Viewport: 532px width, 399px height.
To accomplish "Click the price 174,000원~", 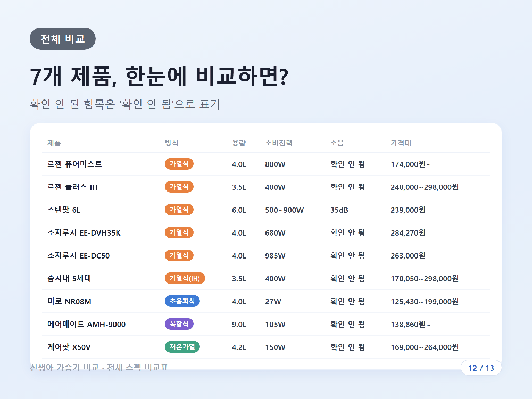I will tap(411, 164).
